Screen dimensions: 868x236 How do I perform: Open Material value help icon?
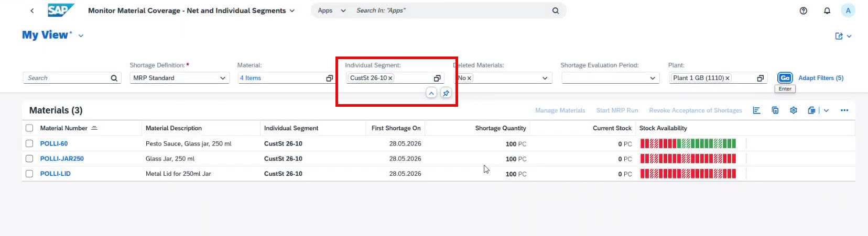pyautogui.click(x=330, y=78)
